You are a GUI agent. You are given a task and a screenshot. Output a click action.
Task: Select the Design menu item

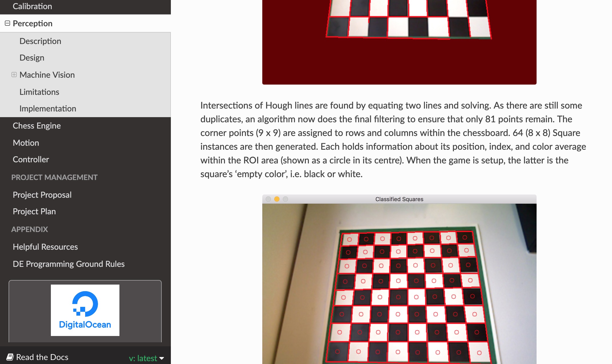click(x=32, y=58)
